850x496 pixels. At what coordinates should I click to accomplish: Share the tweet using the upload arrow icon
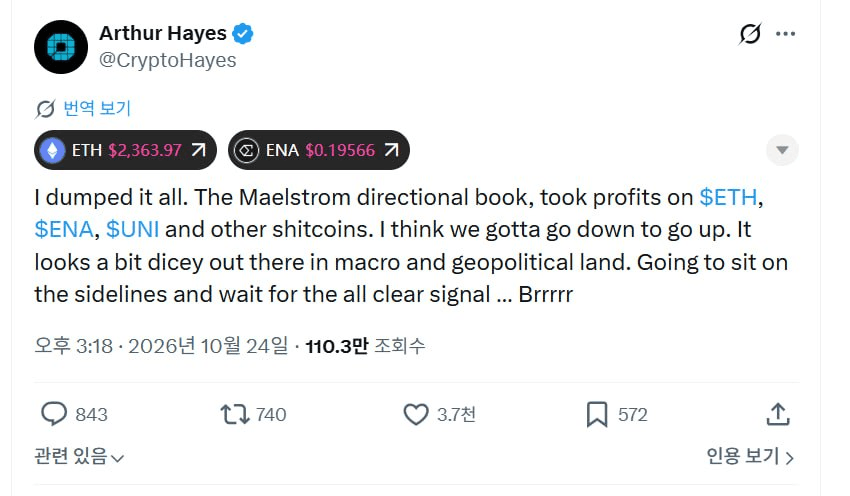tap(778, 414)
